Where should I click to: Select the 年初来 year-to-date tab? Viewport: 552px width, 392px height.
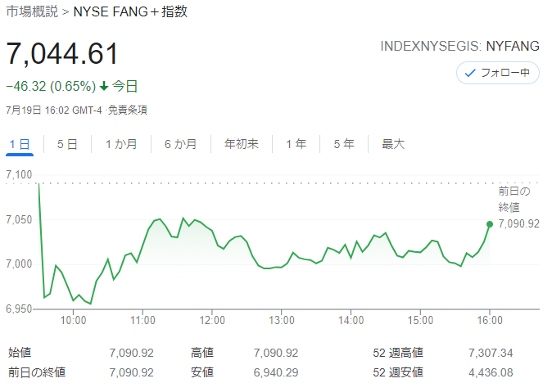coord(242,144)
